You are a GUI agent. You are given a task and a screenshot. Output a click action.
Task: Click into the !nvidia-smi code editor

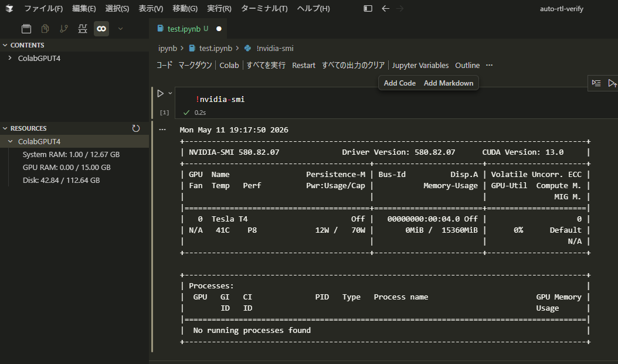(x=396, y=99)
